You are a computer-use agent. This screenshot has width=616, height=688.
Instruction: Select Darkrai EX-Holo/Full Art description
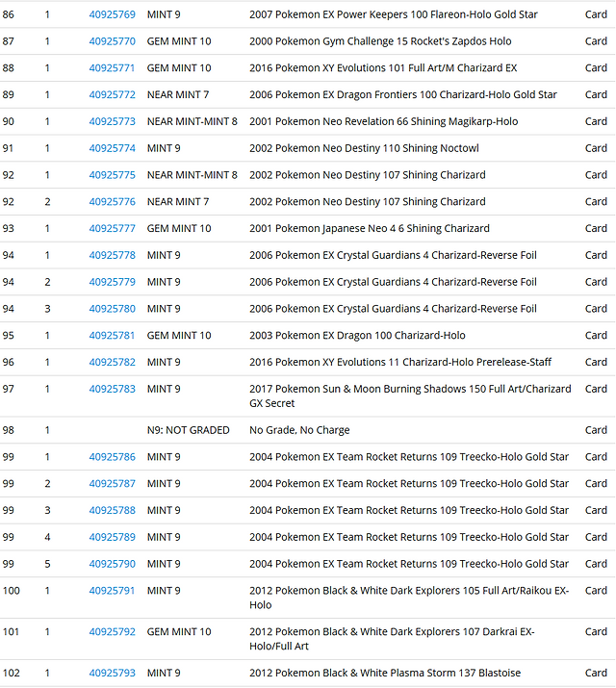pos(392,639)
